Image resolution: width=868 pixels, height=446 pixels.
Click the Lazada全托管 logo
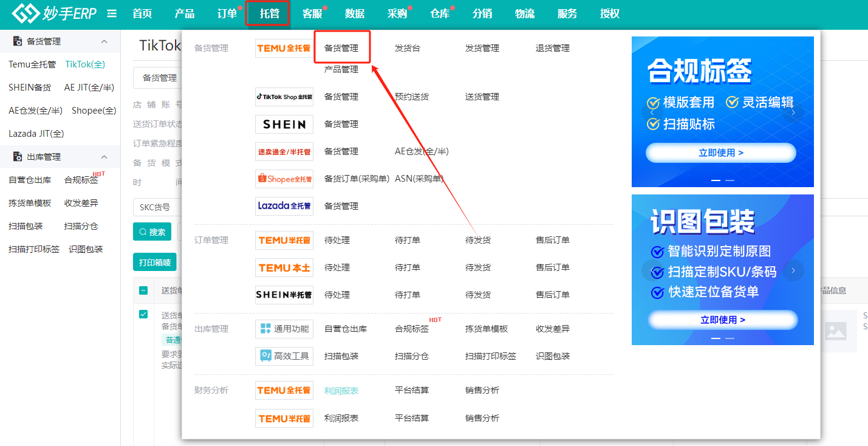click(x=284, y=206)
